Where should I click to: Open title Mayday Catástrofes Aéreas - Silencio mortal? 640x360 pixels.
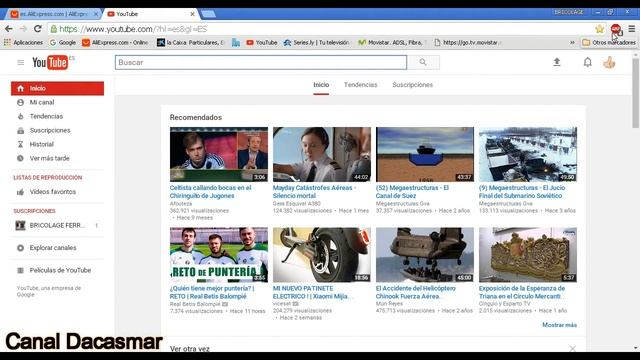pyautogui.click(x=314, y=192)
